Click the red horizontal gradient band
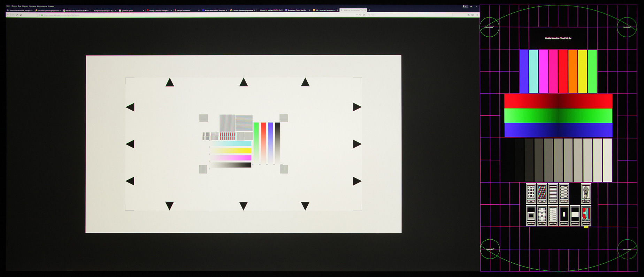Screen dimensions: 644x277 (x=558, y=101)
